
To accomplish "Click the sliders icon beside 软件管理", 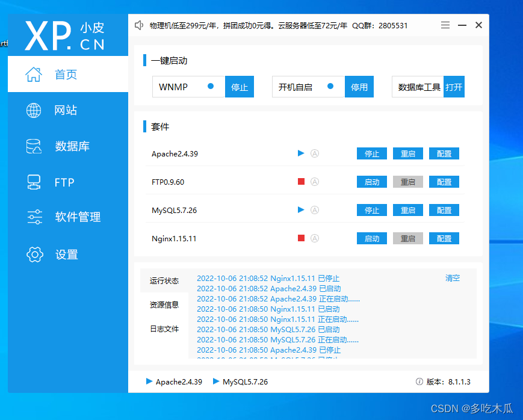I will coord(35,217).
